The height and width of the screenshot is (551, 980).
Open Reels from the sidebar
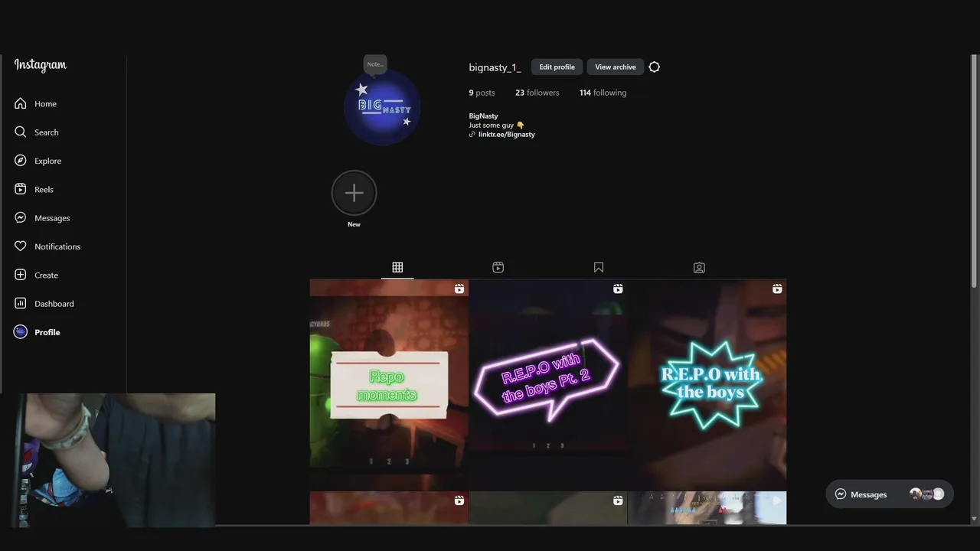click(x=34, y=189)
